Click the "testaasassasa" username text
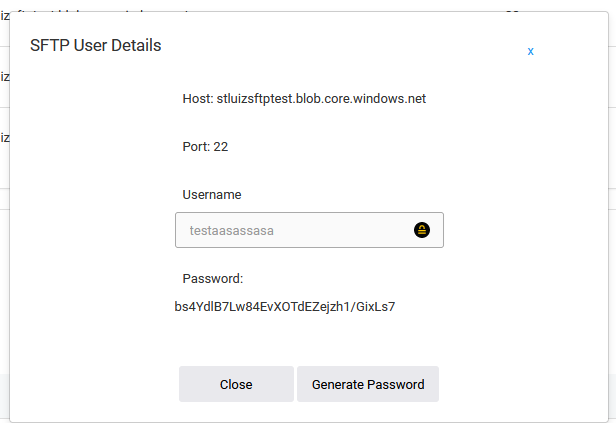The height and width of the screenshot is (423, 616). coord(231,230)
